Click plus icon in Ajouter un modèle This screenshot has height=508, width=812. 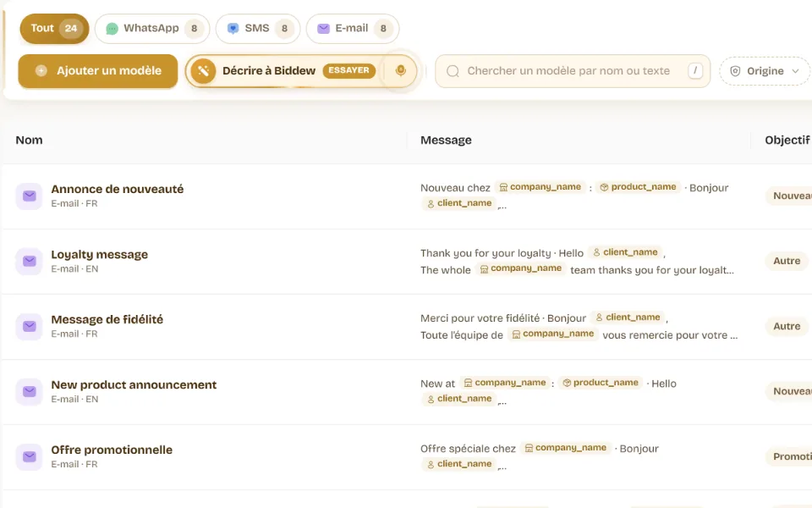pyautogui.click(x=41, y=71)
